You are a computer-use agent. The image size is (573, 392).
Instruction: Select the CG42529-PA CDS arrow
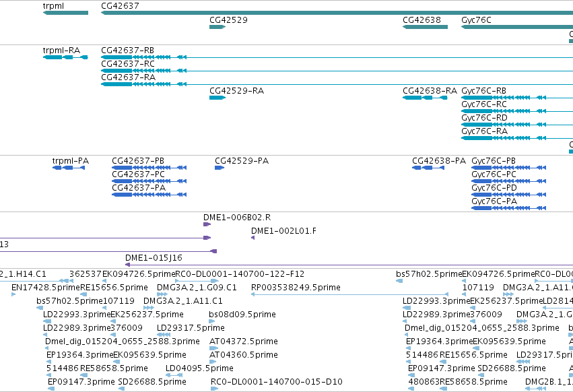point(220,168)
